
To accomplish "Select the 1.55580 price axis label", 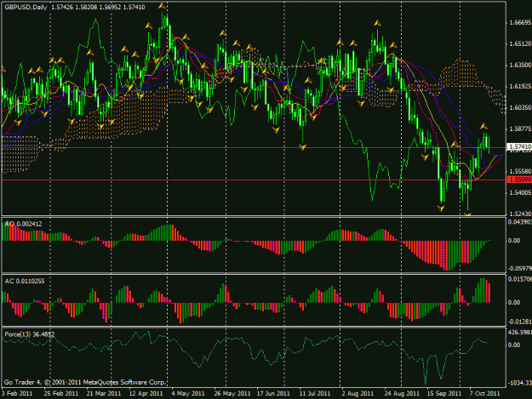I will [x=520, y=172].
